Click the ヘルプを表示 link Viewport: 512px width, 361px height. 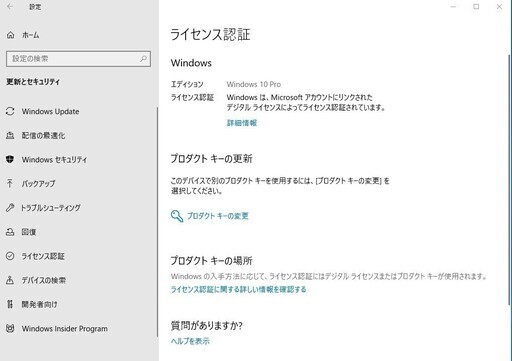(190, 341)
